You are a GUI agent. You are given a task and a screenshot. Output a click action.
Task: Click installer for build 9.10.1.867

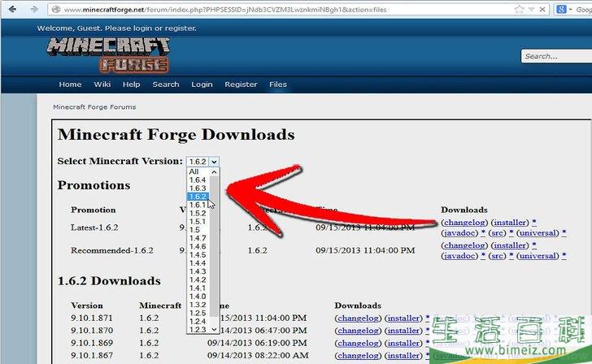click(403, 356)
